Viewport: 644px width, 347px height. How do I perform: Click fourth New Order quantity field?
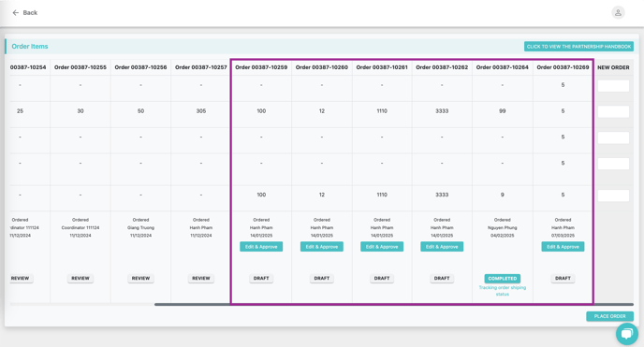613,164
